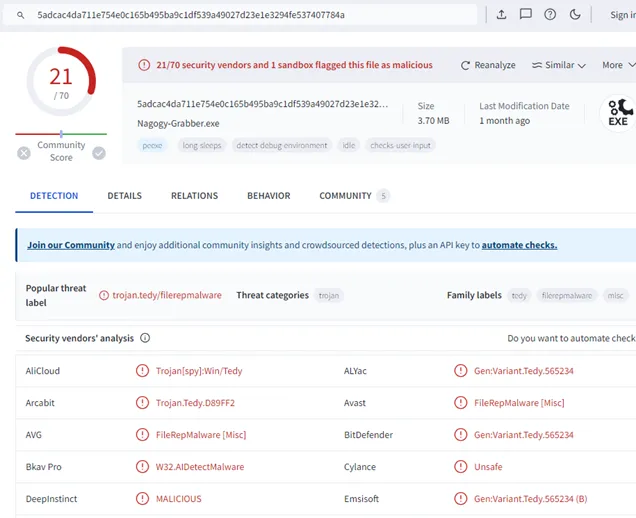Viewport: 636px width, 518px height.
Task: Vote harmless with the checkmark community icon
Action: point(99,153)
